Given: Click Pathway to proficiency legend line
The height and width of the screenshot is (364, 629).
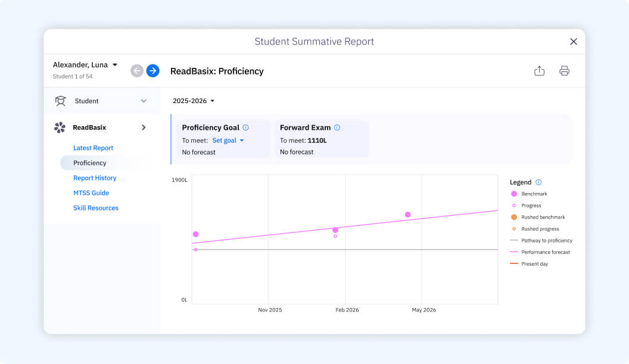Looking at the screenshot, I should coord(514,241).
